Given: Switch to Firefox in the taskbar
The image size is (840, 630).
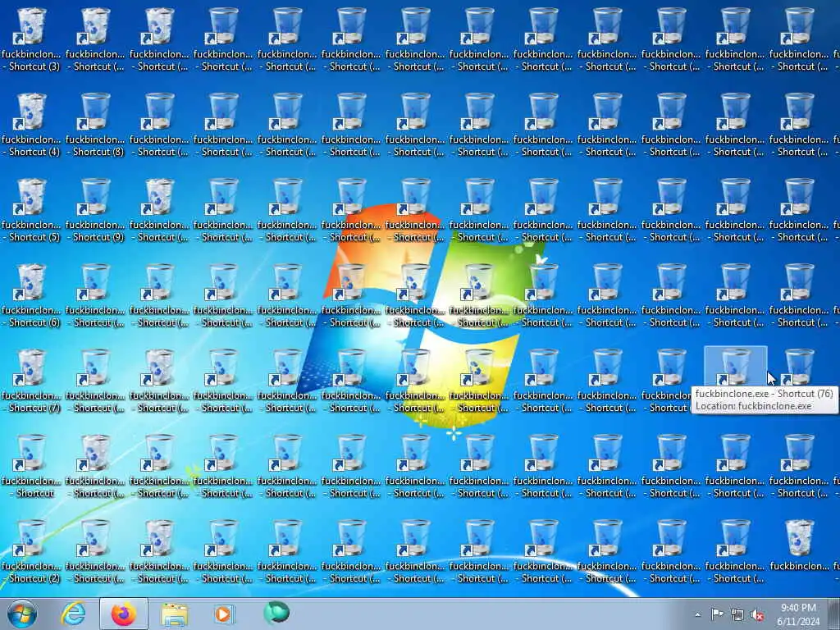Looking at the screenshot, I should pos(124,614).
